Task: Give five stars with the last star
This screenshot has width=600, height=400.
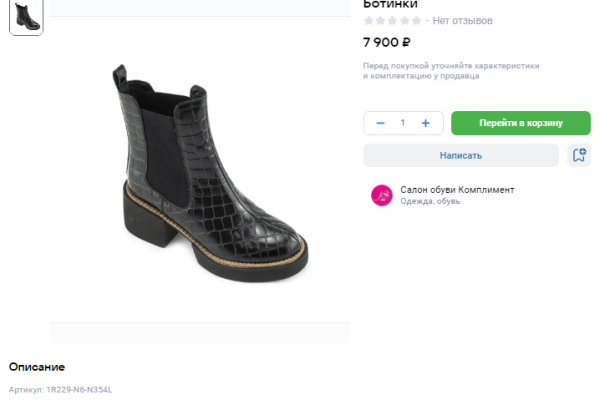Action: coord(417,21)
